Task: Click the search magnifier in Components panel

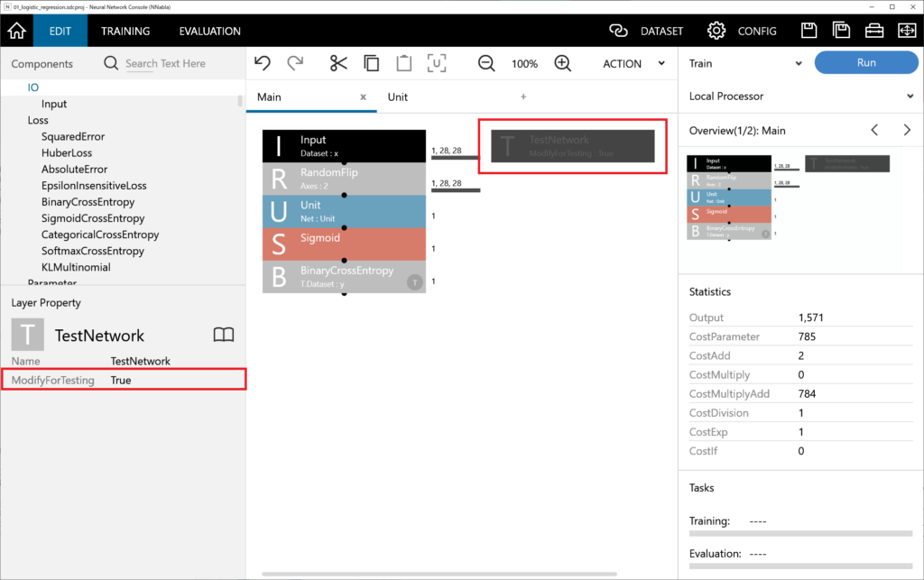Action: coord(109,63)
